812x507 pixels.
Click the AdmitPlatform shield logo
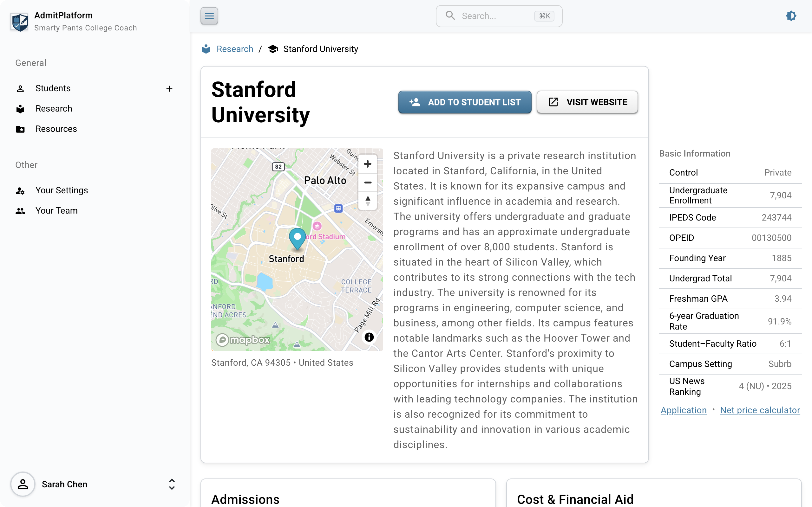(19, 22)
